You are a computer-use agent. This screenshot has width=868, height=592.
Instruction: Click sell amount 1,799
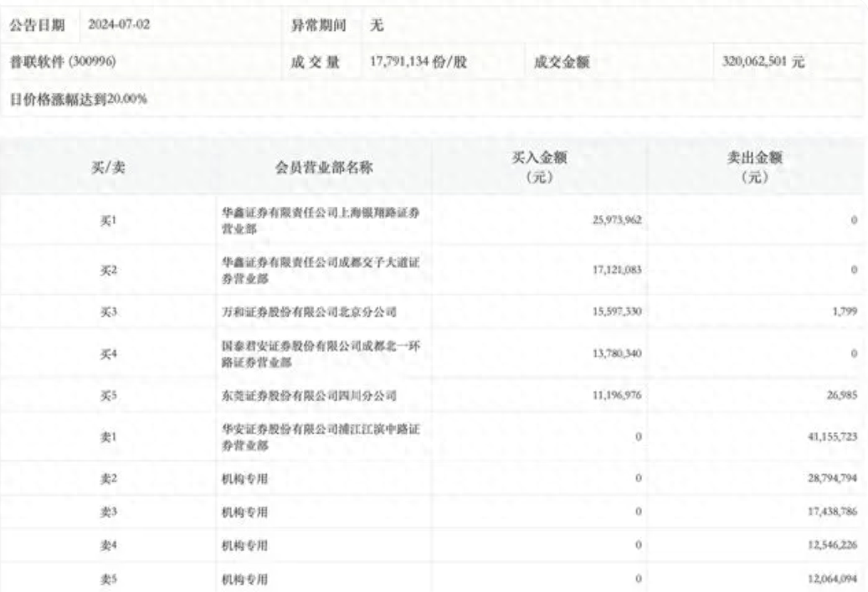point(845,311)
